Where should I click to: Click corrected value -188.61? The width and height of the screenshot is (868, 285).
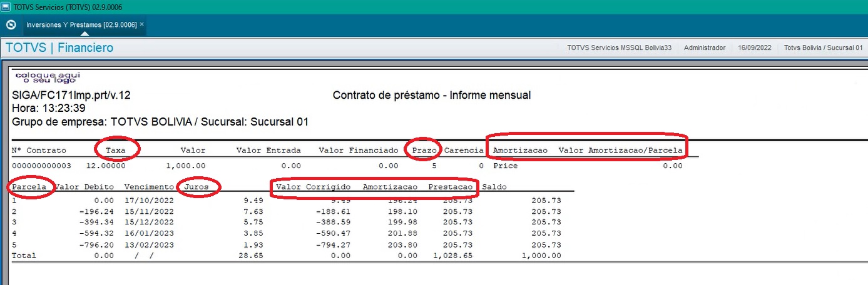[333, 212]
